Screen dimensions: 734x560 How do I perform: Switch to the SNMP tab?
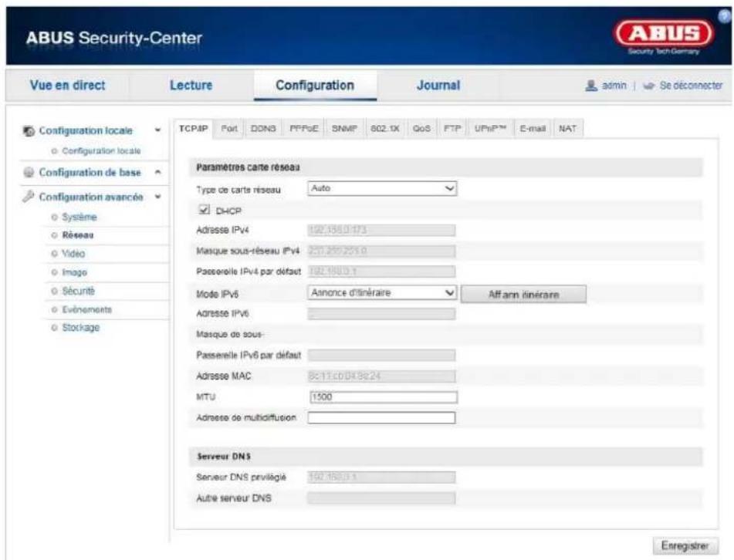click(344, 129)
